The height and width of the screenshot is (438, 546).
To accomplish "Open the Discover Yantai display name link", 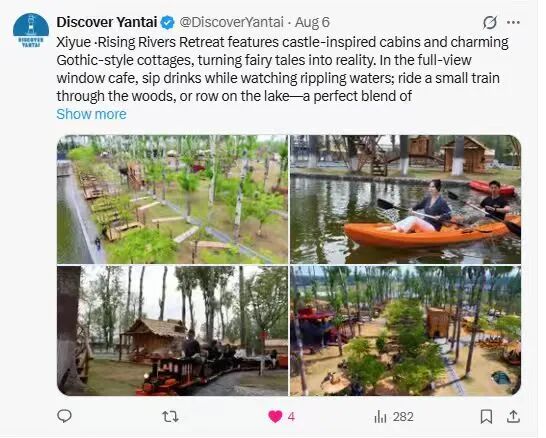I will [x=107, y=22].
